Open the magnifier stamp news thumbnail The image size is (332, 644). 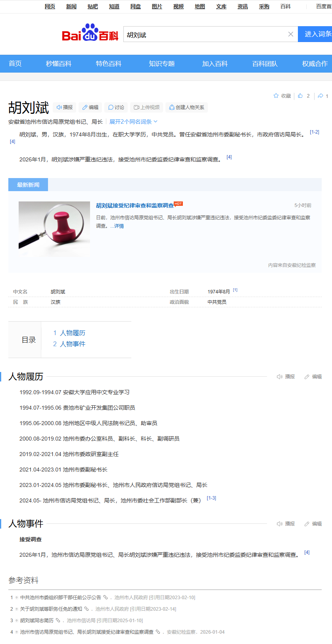(54, 229)
